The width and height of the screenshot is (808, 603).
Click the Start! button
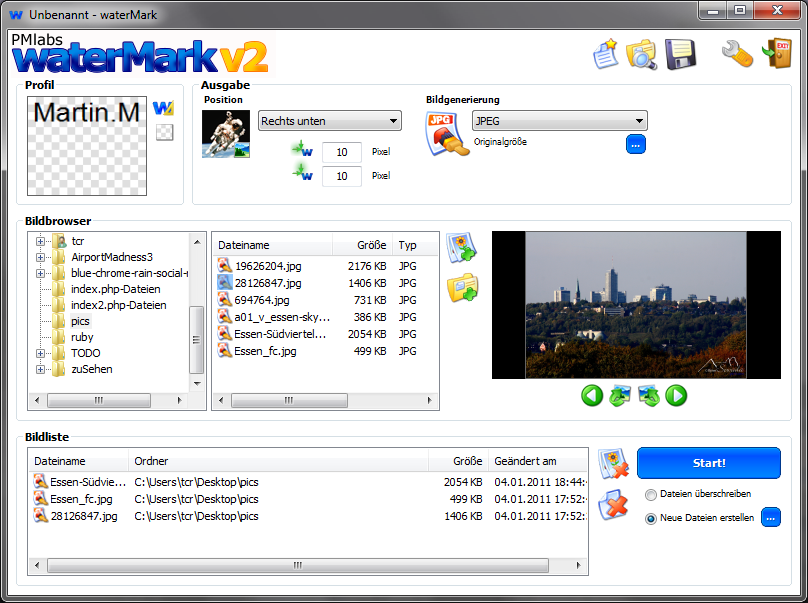[x=709, y=463]
